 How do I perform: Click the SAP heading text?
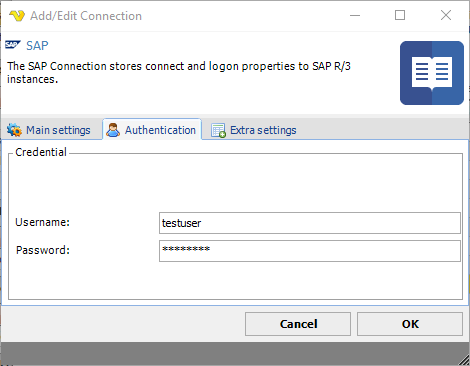click(x=37, y=46)
